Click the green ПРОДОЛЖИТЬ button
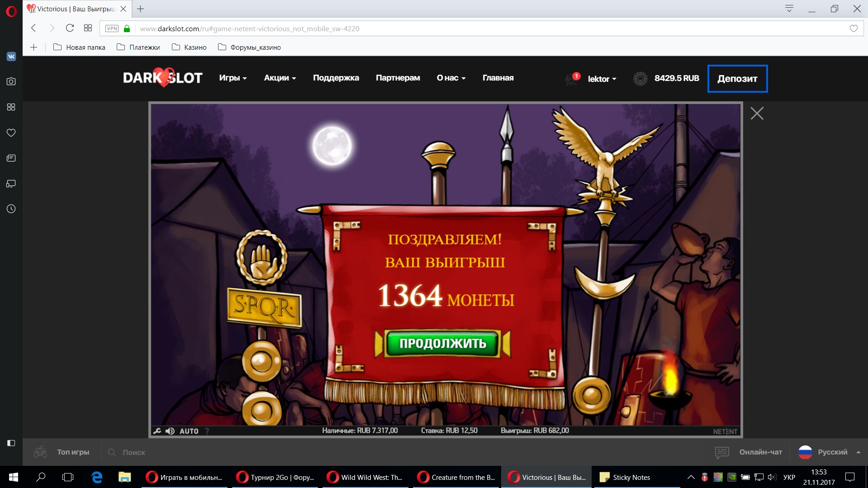 (x=443, y=344)
